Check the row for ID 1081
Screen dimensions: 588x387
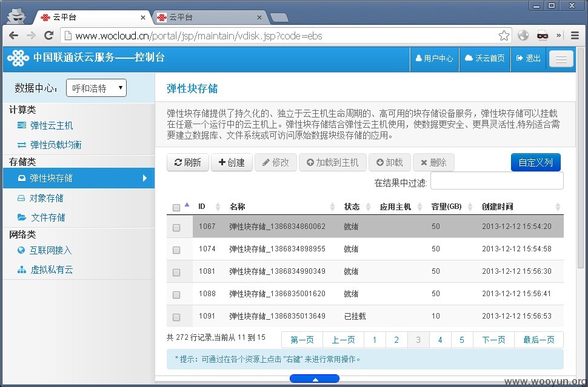176,273
